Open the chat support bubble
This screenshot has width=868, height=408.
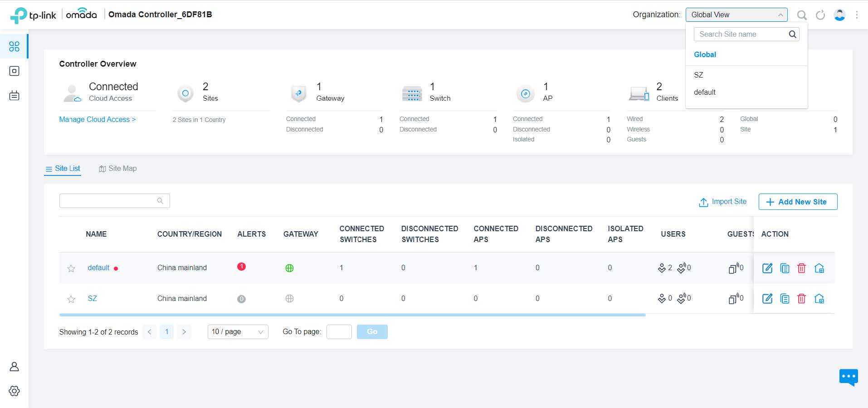point(848,377)
